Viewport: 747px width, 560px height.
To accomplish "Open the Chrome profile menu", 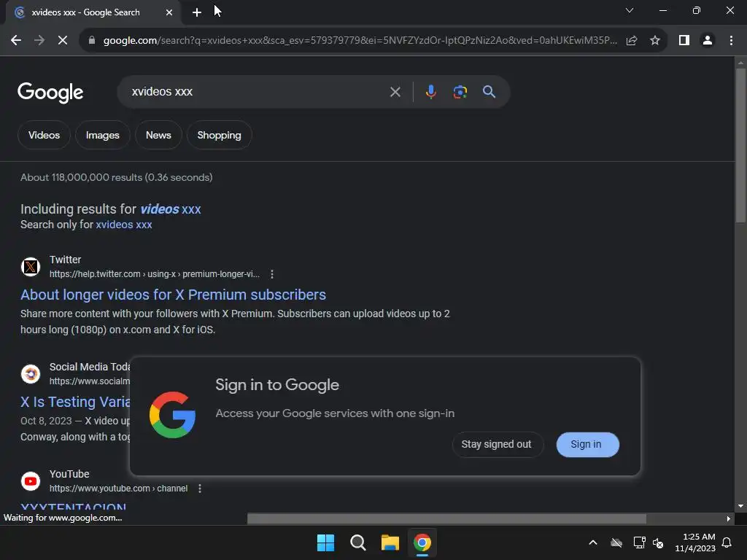I will coord(708,41).
